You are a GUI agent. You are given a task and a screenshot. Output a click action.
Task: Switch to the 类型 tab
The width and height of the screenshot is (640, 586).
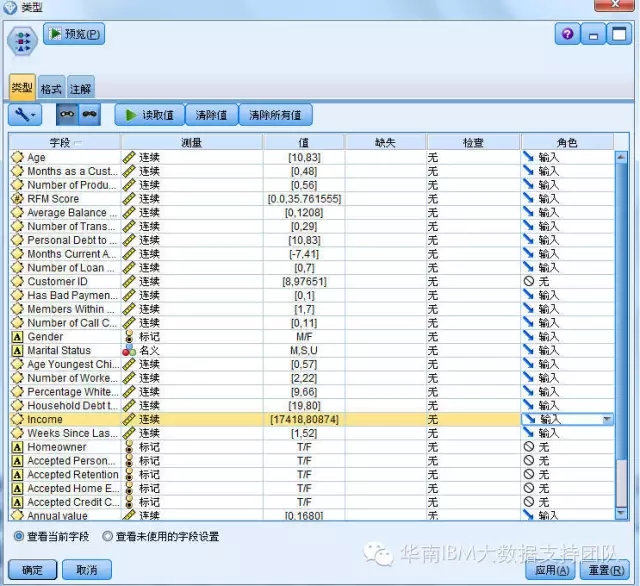(x=22, y=87)
